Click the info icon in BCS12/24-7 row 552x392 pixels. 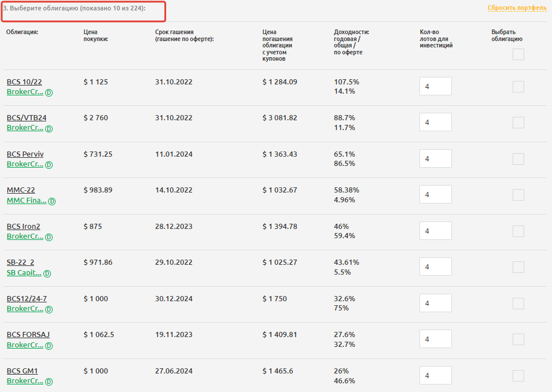pyautogui.click(x=49, y=309)
